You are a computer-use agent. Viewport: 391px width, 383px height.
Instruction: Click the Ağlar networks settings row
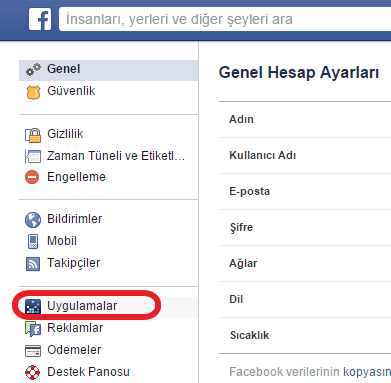[x=305, y=263]
